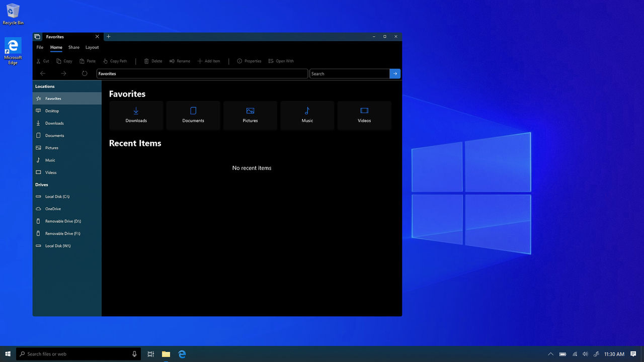Click the back navigation arrow

pyautogui.click(x=43, y=73)
